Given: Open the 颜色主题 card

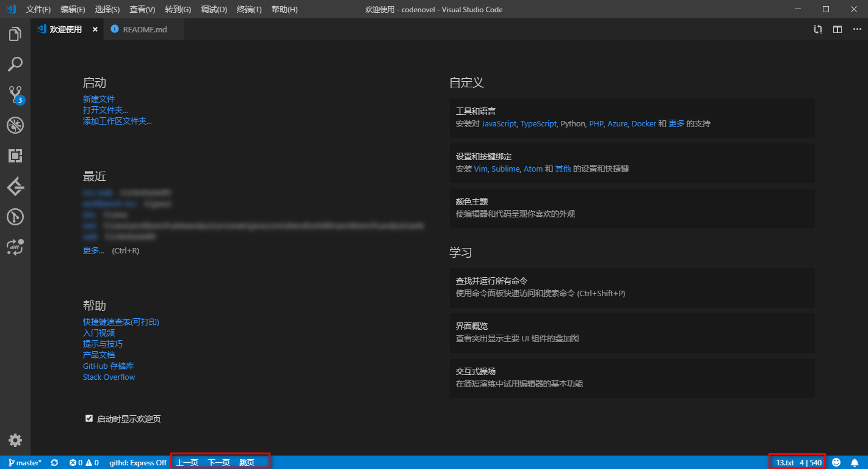Looking at the screenshot, I should click(632, 208).
